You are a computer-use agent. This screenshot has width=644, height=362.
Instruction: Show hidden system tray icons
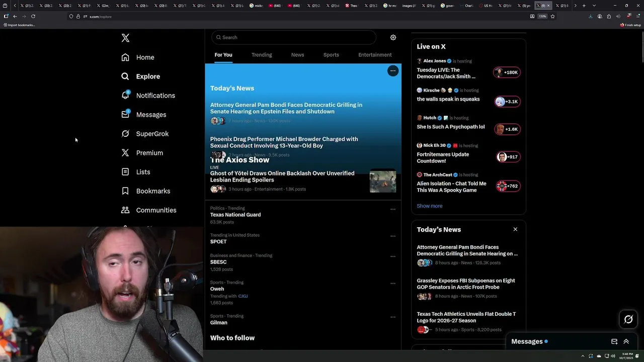[x=583, y=356]
